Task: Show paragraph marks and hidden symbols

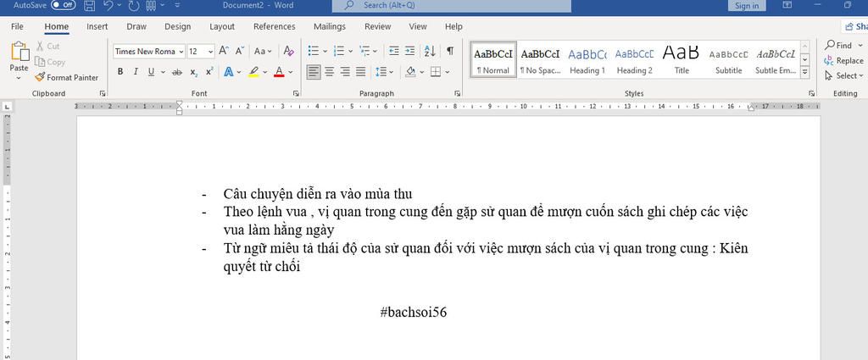Action: coord(450,51)
